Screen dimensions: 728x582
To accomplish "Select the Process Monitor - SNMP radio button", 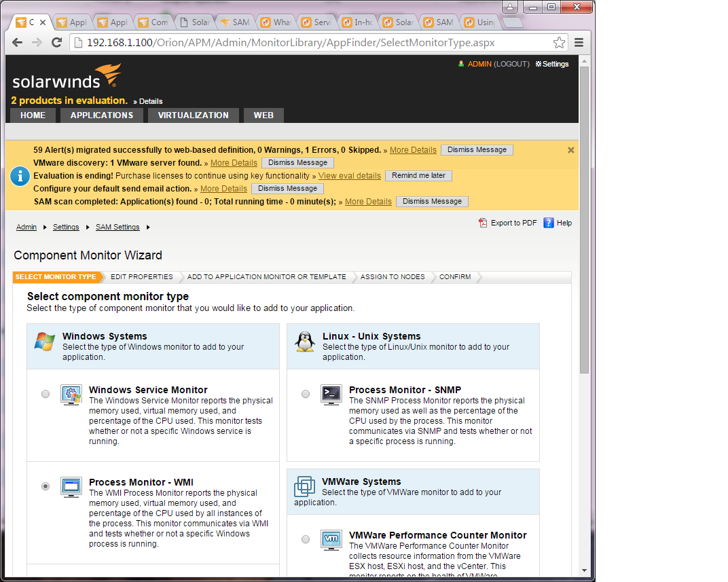I will [306, 394].
